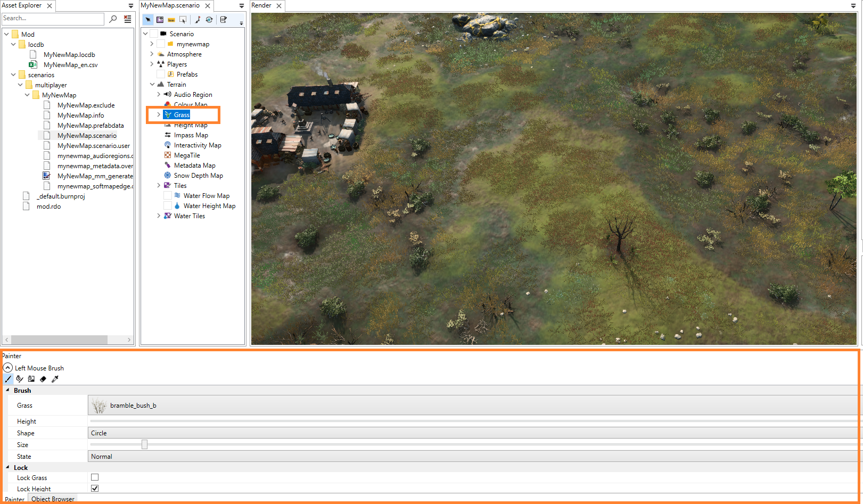
Task: Open the scenario toolbar overflow arrow
Action: (241, 23)
